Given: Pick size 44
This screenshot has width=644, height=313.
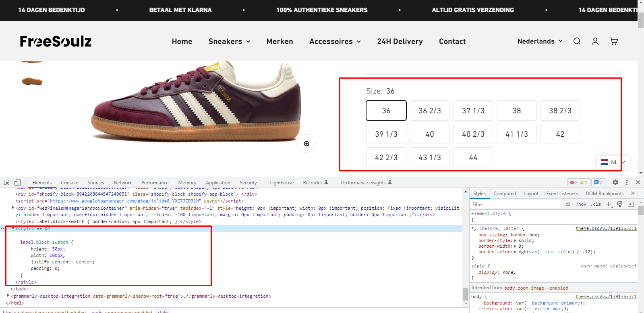Looking at the screenshot, I should [x=473, y=157].
